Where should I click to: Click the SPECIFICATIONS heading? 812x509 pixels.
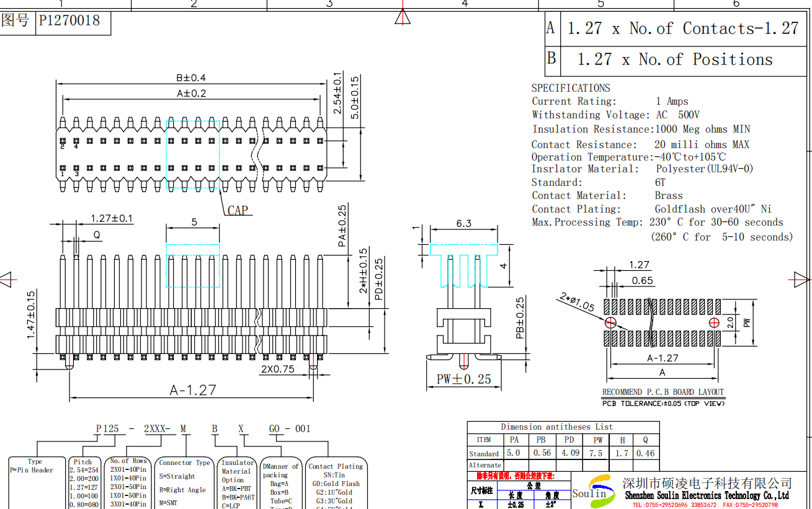571,88
